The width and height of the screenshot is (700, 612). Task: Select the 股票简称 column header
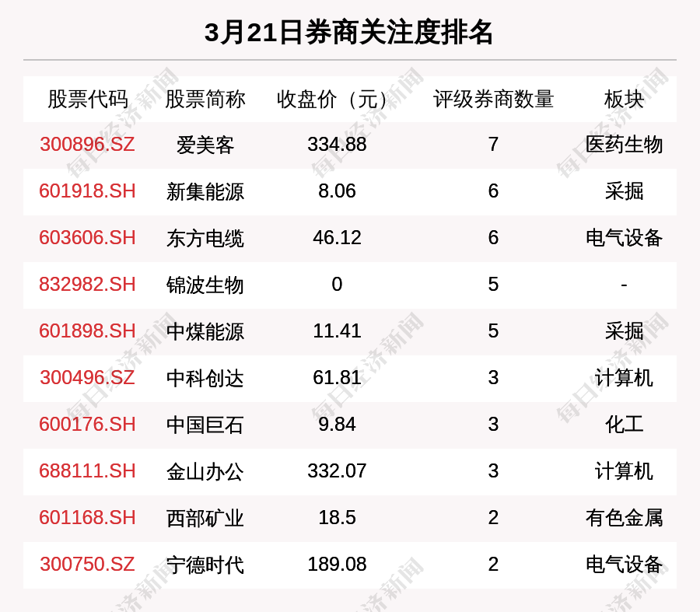tap(205, 99)
